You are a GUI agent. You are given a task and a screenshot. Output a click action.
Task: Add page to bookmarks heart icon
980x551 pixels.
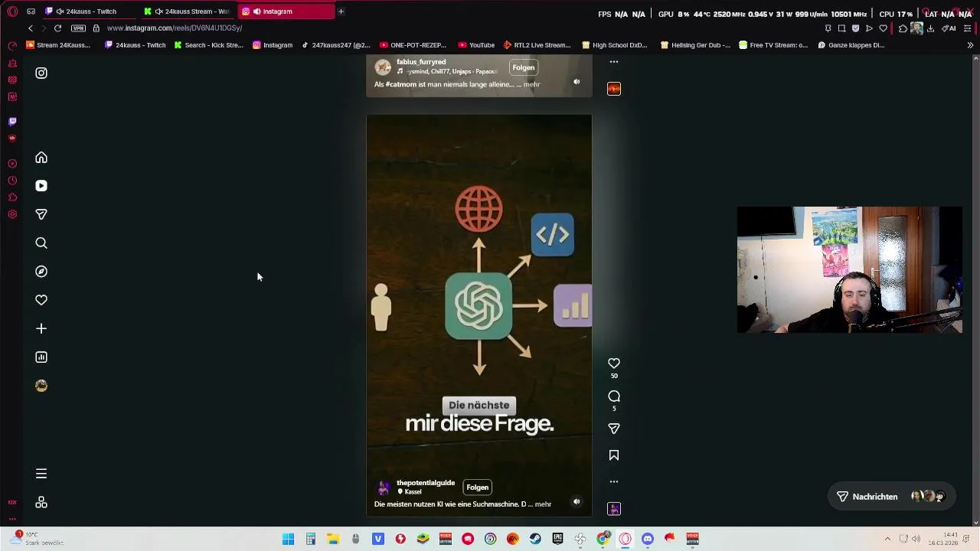(x=883, y=28)
